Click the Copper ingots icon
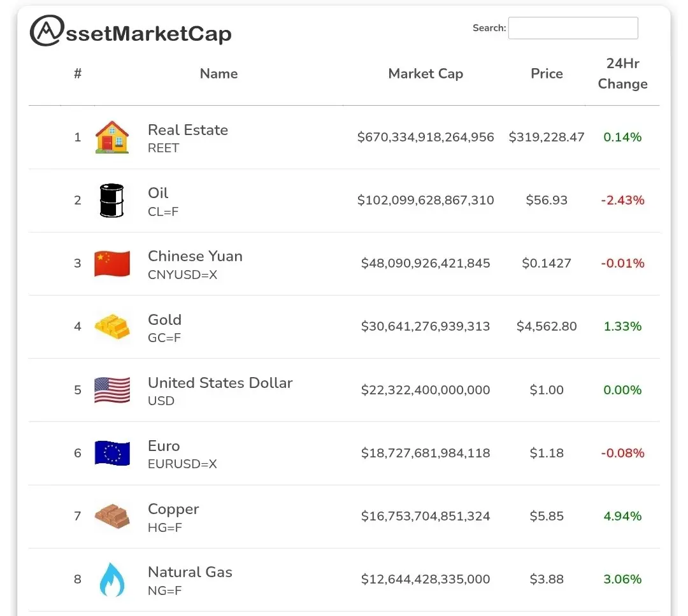The width and height of the screenshot is (688, 616). click(x=112, y=516)
